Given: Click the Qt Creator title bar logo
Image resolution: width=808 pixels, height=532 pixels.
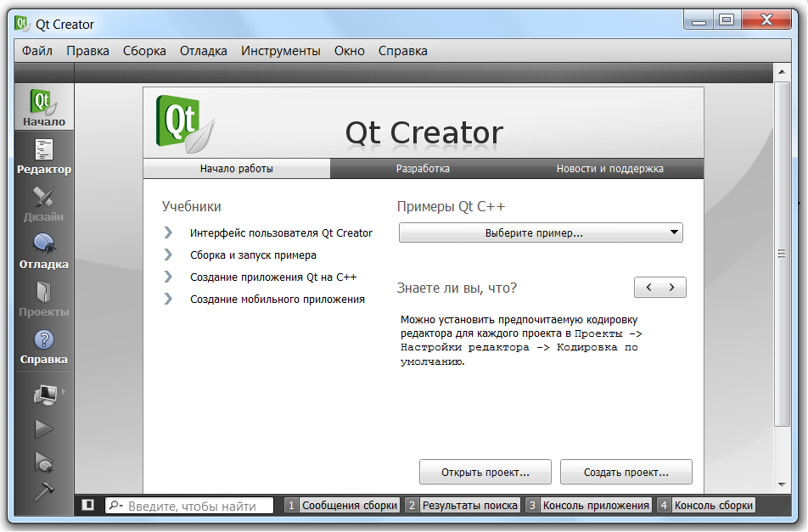Looking at the screenshot, I should [21, 24].
